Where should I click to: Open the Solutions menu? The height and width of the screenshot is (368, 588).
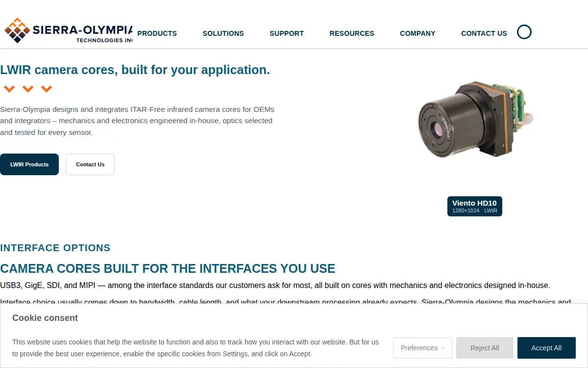click(223, 33)
